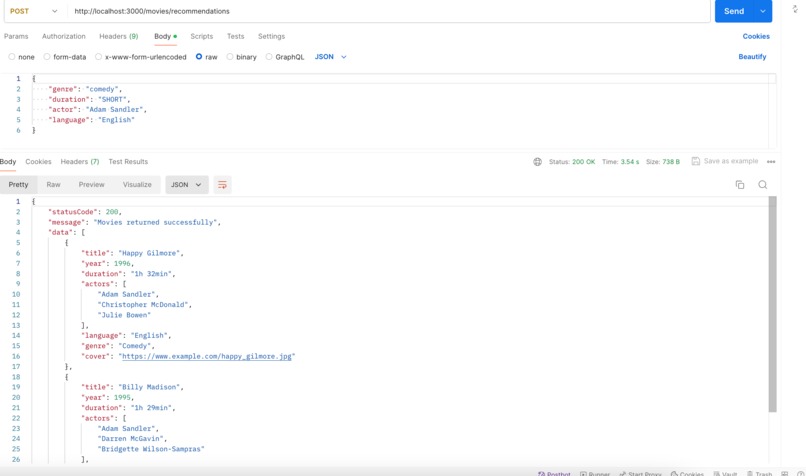Click the "duration": "1h 32min" line

pos(128,274)
